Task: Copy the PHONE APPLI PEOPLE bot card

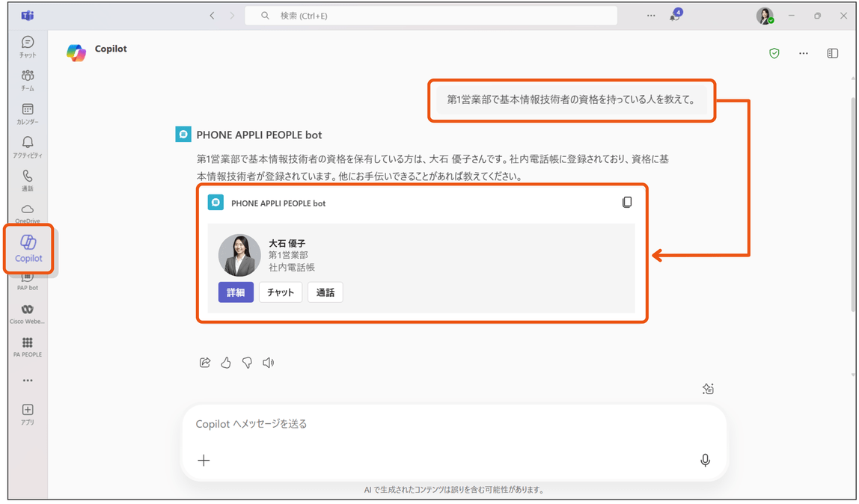Action: click(x=627, y=203)
